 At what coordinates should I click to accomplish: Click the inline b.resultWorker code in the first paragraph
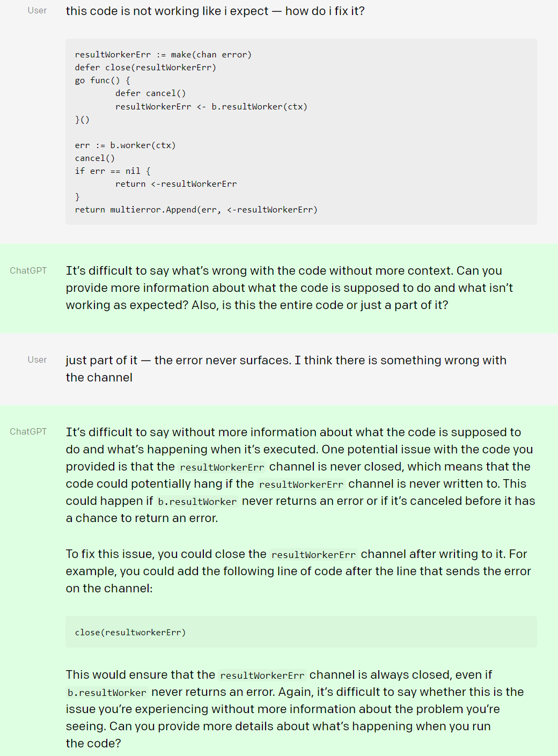click(197, 502)
